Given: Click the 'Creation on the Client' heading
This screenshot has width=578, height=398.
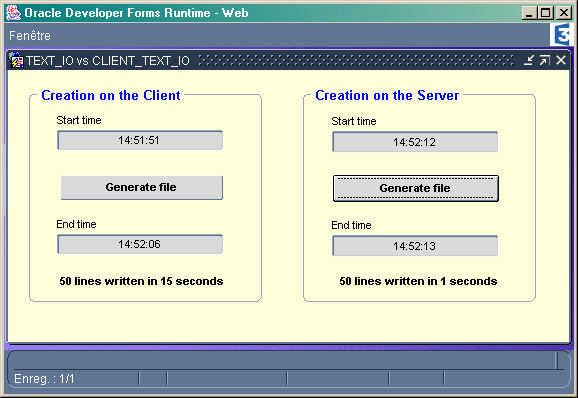Looking at the screenshot, I should point(111,95).
